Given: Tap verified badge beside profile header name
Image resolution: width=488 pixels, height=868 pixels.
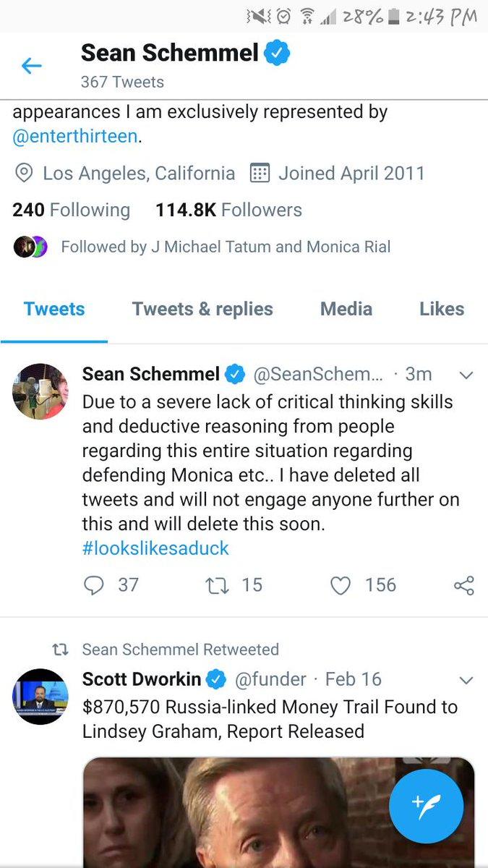Looking at the screenshot, I should (276, 53).
